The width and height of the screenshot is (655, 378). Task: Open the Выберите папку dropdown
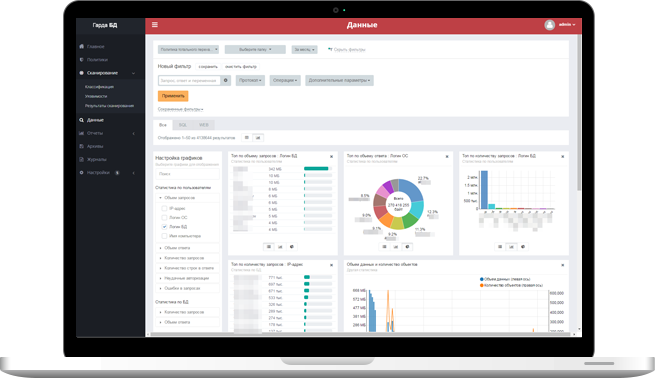point(255,49)
